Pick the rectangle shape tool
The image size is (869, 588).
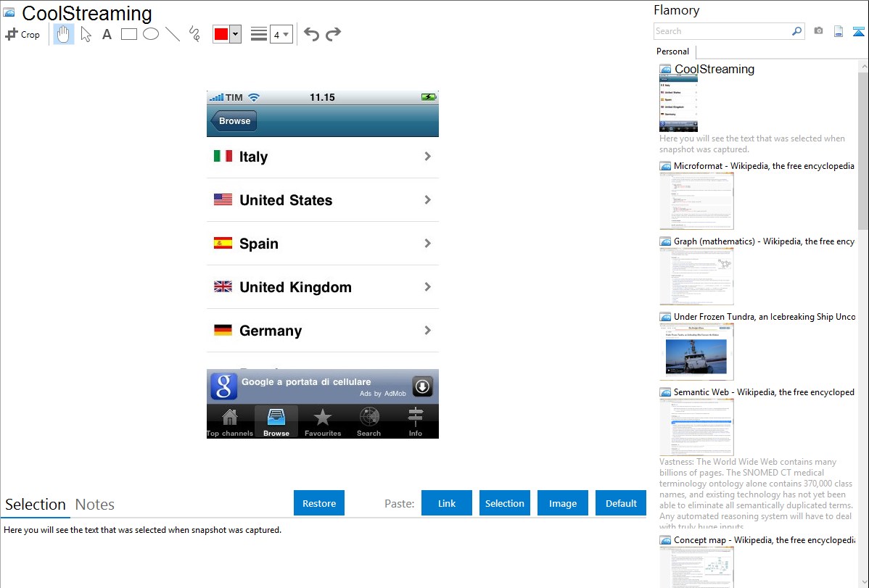[x=129, y=34]
